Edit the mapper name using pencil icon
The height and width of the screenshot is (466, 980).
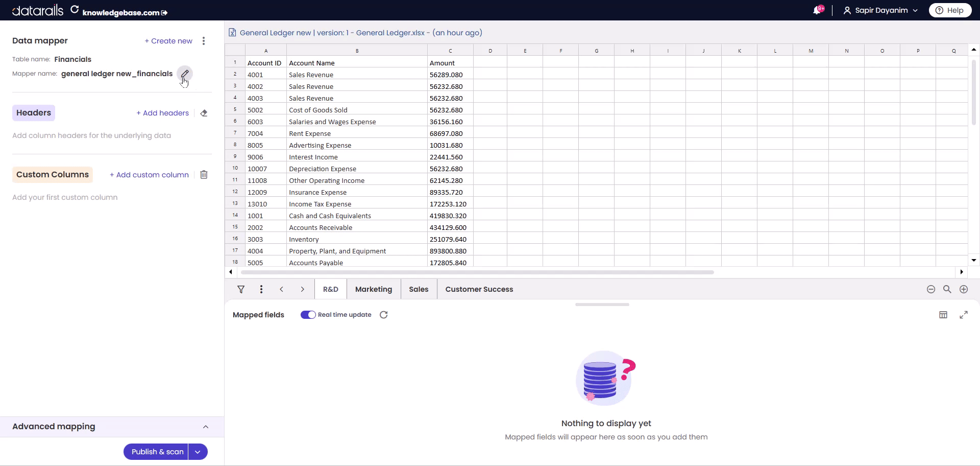tap(185, 74)
